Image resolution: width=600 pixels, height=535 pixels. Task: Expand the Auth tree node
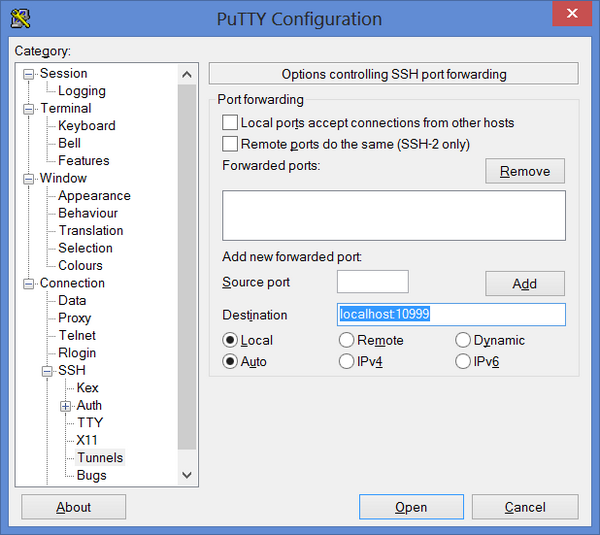[x=66, y=406]
